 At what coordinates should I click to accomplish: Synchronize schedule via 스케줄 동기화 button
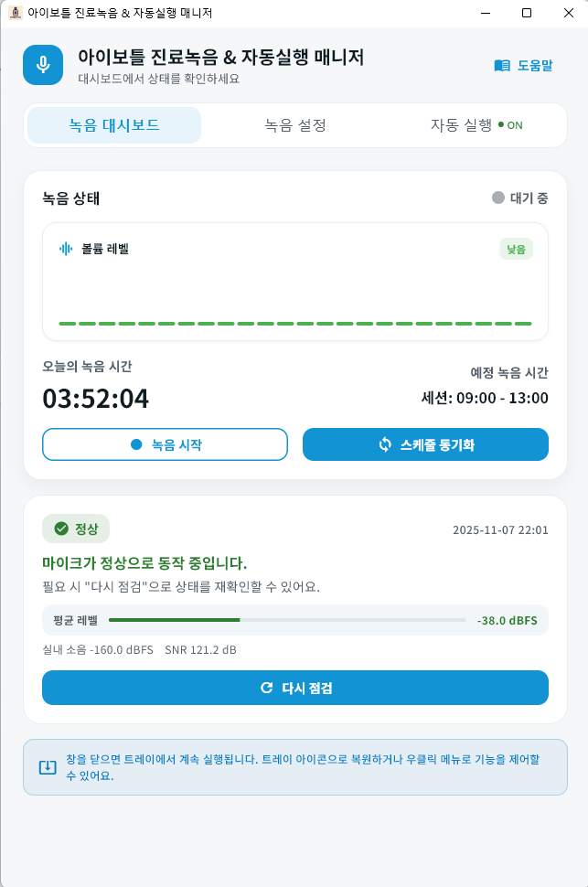(425, 444)
